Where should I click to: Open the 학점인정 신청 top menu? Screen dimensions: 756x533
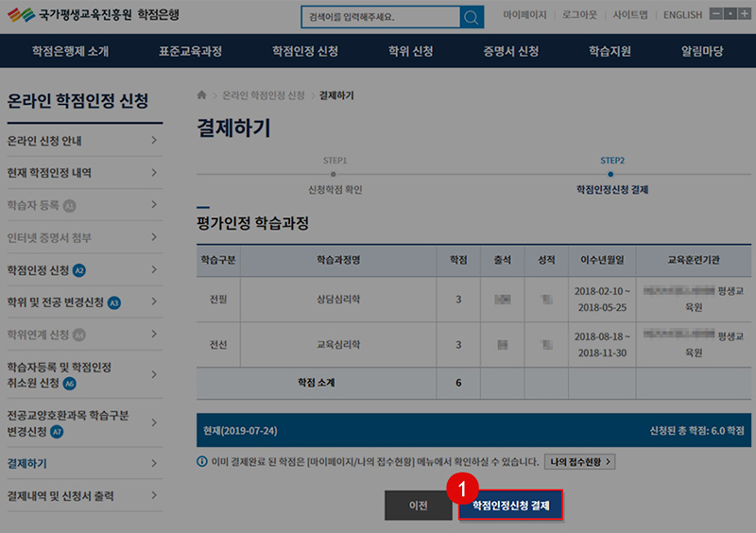[x=304, y=51]
